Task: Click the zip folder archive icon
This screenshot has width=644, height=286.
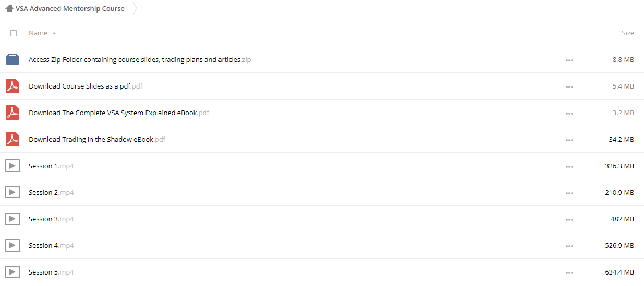Action: (13, 59)
